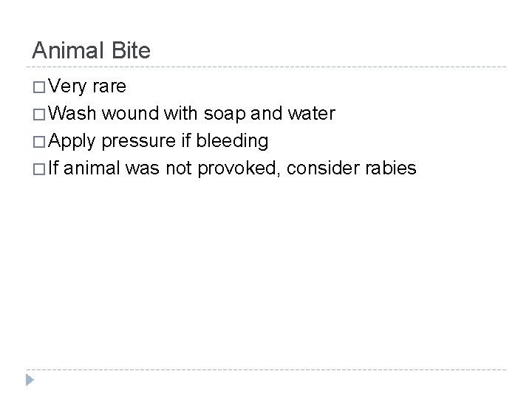Click the square bullet before "Wash wound"
Viewport: 532px width, 399px height.
click(x=38, y=115)
